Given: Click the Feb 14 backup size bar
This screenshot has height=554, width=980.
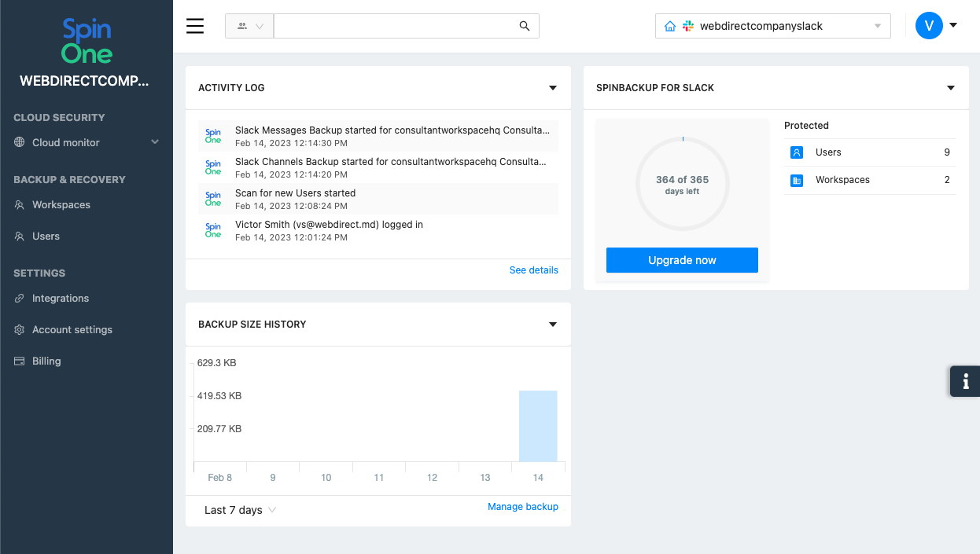Looking at the screenshot, I should pos(538,426).
